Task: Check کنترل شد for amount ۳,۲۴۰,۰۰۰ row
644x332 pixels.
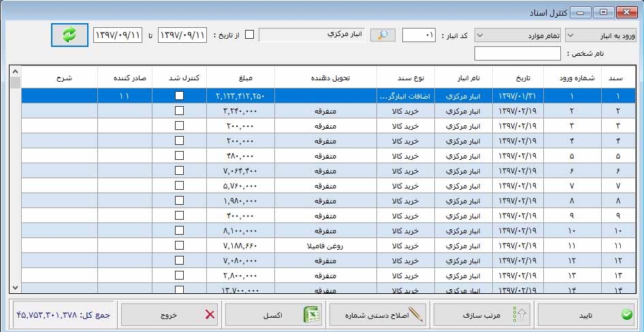Action: pos(179,111)
